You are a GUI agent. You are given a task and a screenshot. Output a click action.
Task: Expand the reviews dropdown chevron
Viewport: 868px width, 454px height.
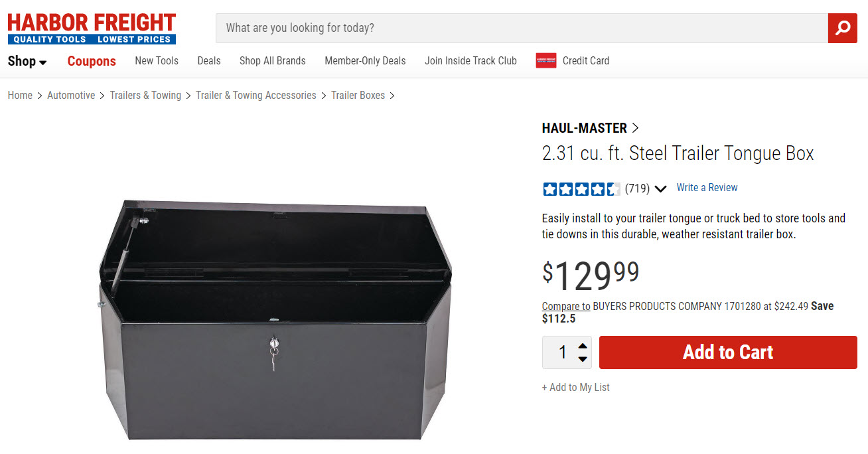660,189
